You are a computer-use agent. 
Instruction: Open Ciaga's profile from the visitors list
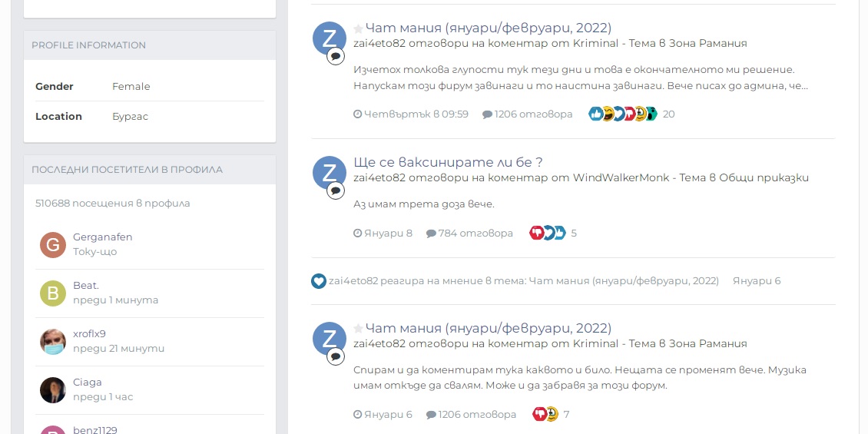click(53, 390)
